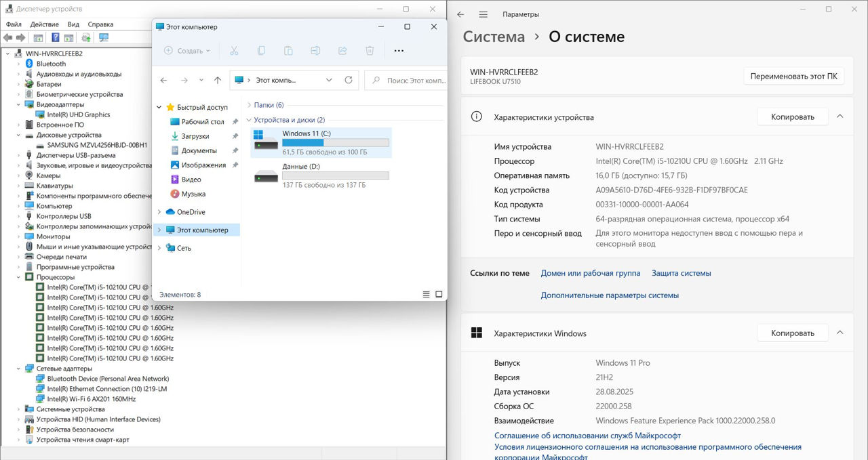Open the Действие menu in Device Manager
This screenshot has width=868, height=460.
(x=44, y=24)
